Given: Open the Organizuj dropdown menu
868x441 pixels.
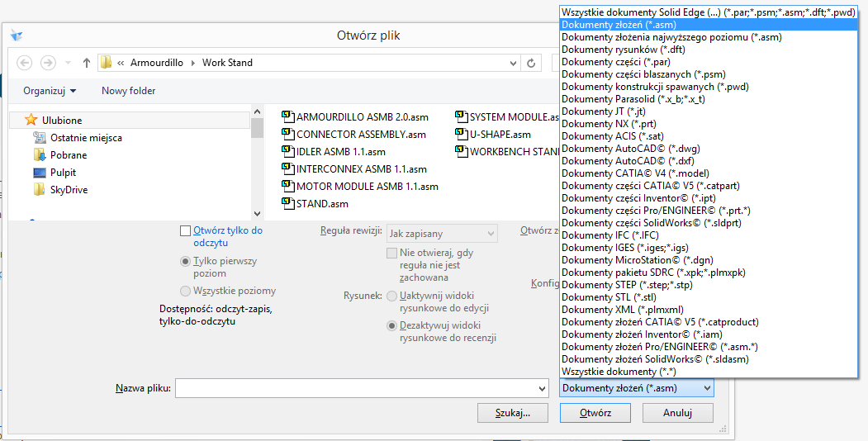Looking at the screenshot, I should [50, 91].
